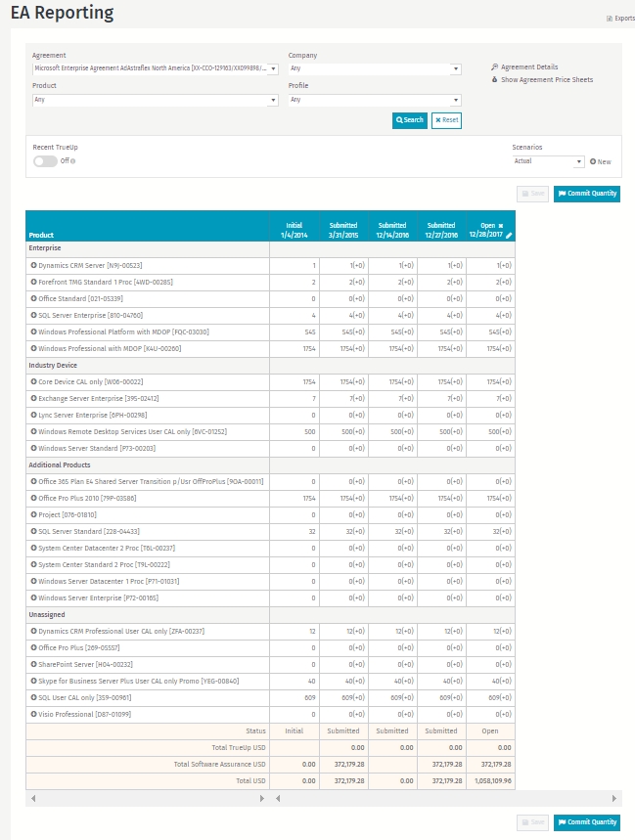This screenshot has height=840, width=635.
Task: Open the Profile dropdown
Action: pos(375,100)
